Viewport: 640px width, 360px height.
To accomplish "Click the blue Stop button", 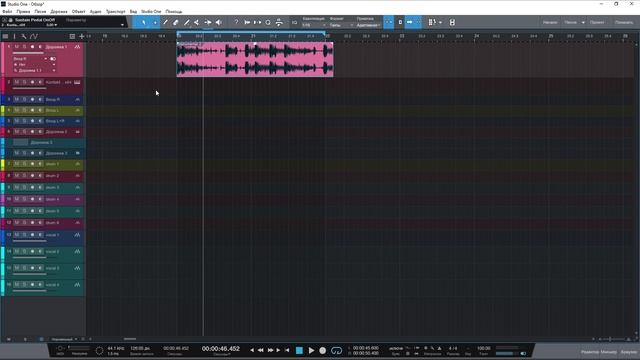I will [299, 350].
